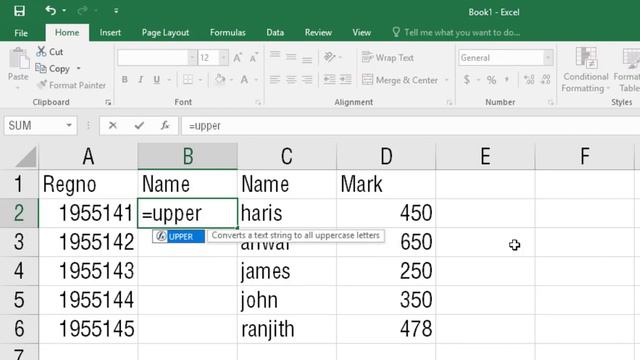Expand Merge & Center options arrow
The image size is (640, 360).
click(x=447, y=80)
